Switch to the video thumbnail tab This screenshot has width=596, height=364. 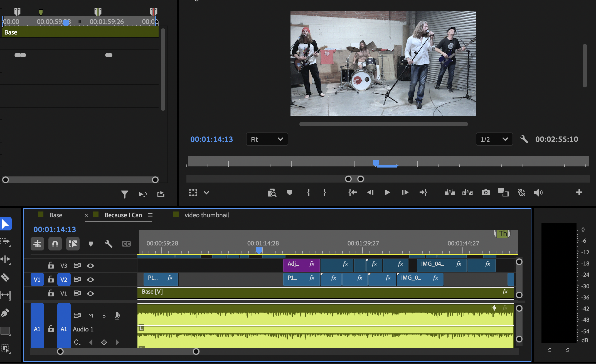click(x=207, y=215)
